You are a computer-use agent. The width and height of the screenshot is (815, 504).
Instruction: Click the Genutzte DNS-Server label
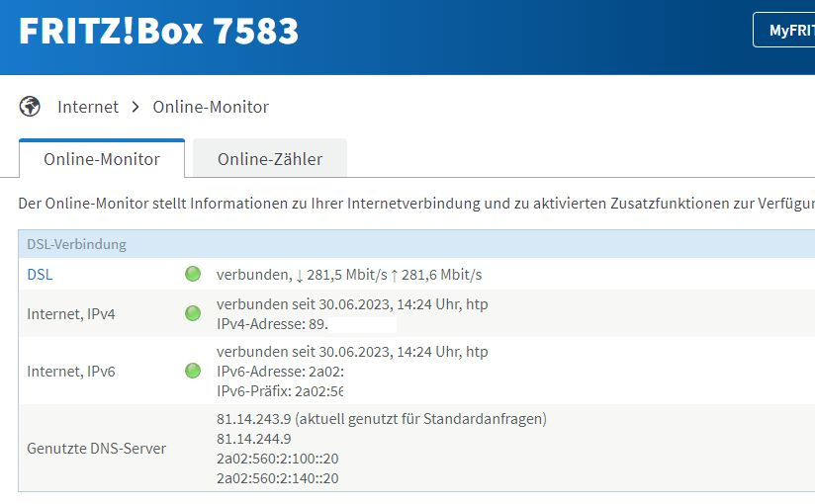click(96, 448)
